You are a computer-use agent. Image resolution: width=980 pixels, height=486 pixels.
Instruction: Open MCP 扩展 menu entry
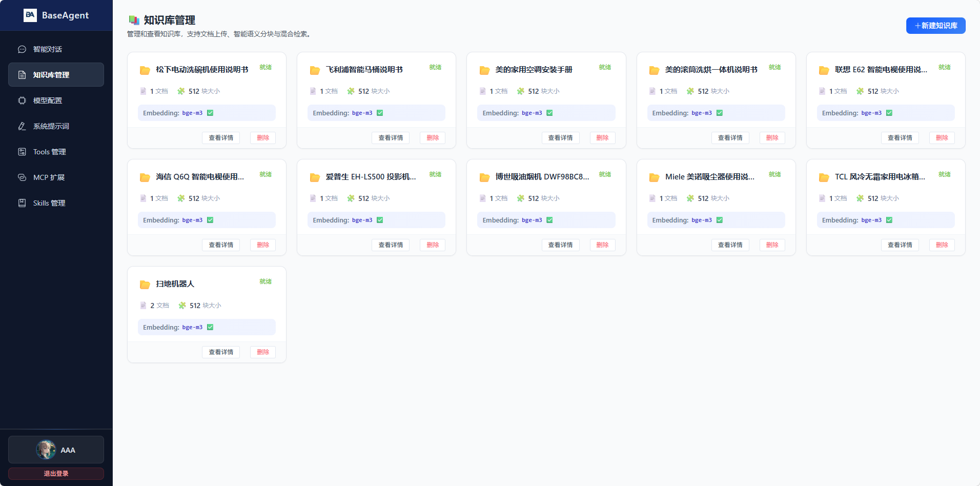tap(56, 177)
